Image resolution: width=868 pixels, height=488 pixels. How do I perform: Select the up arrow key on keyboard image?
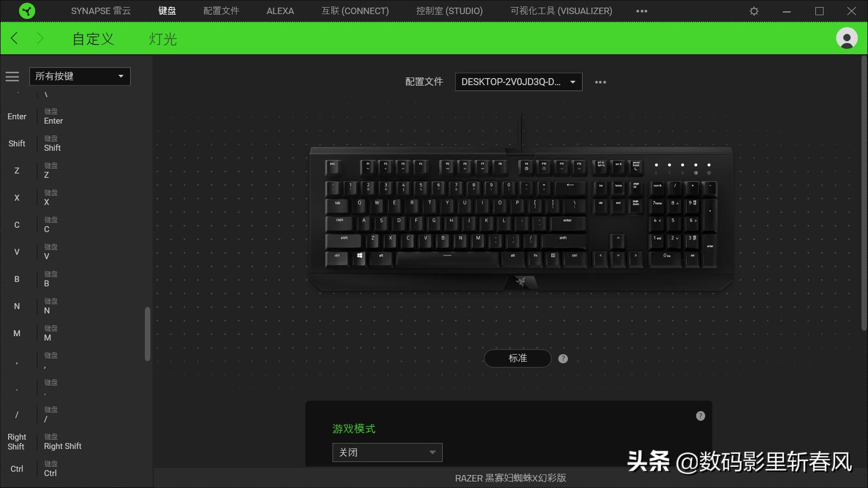(x=618, y=241)
